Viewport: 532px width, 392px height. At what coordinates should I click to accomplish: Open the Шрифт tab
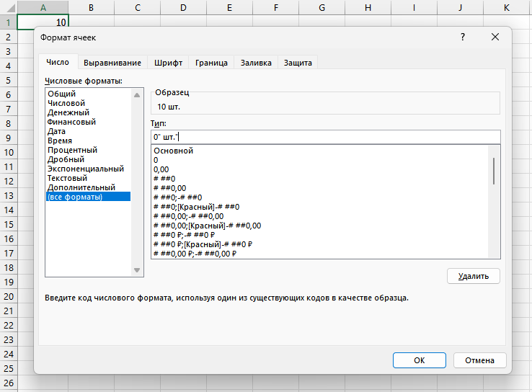point(168,63)
